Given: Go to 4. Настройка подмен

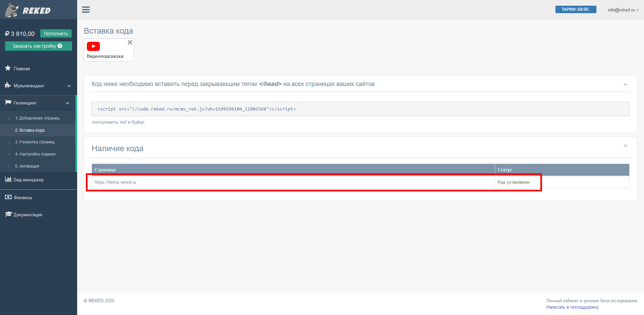Looking at the screenshot, I should [36, 154].
